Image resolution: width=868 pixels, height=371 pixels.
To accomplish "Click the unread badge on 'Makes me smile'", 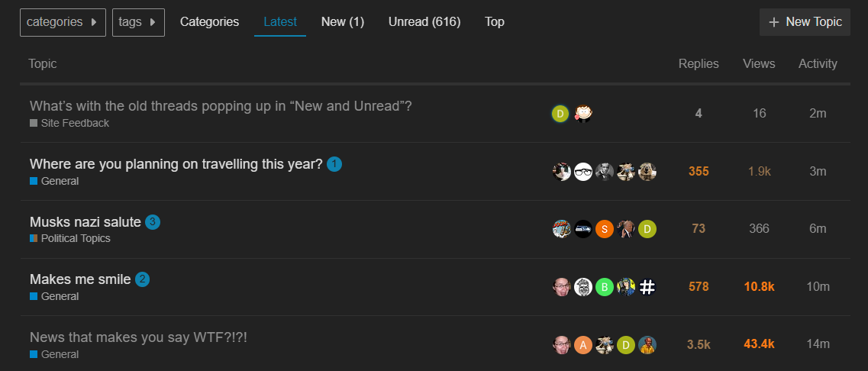I will (x=142, y=279).
